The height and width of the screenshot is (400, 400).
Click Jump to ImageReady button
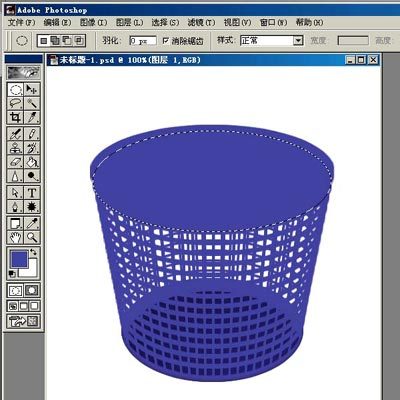click(x=24, y=321)
